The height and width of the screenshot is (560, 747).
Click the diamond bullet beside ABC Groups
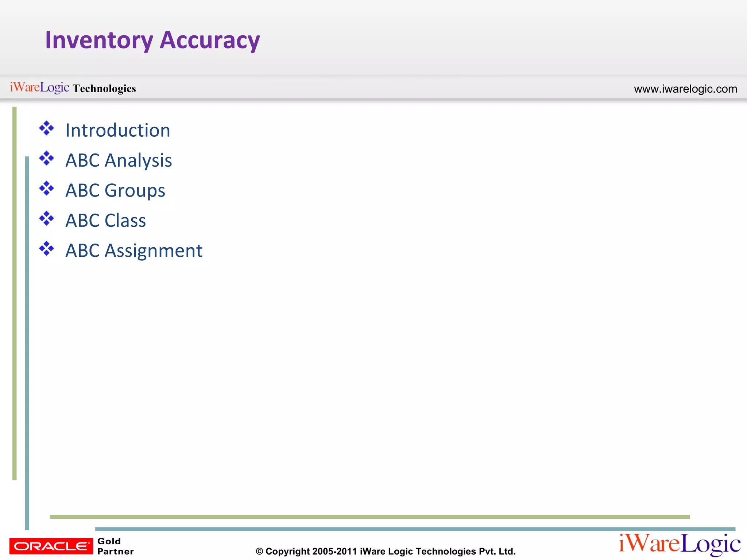point(47,188)
